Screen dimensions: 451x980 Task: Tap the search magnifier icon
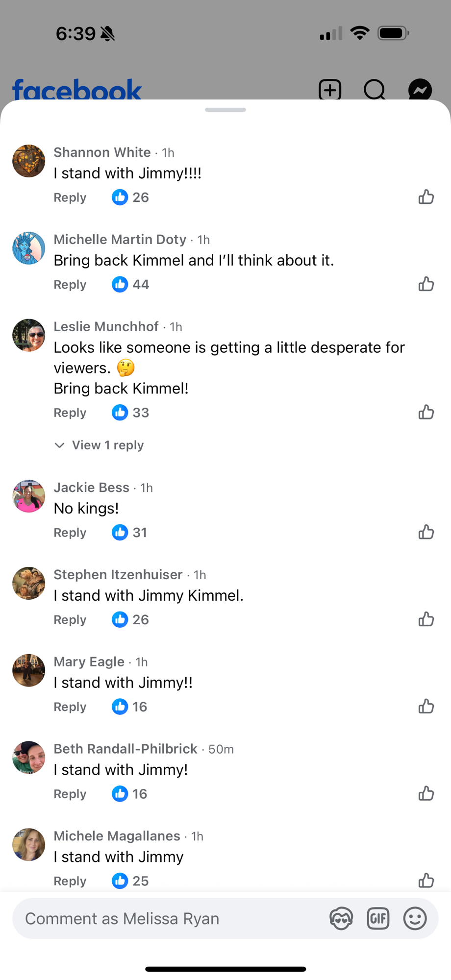[x=375, y=90]
